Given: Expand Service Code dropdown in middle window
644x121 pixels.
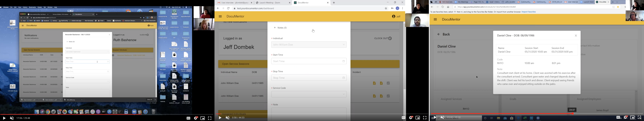Looking at the screenshot, I should point(309,94).
